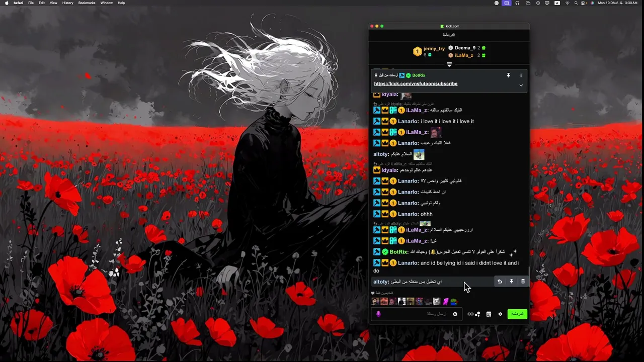Click the reply arrow on altoty's hovered message
This screenshot has width=644, height=362.
pyautogui.click(x=500, y=282)
